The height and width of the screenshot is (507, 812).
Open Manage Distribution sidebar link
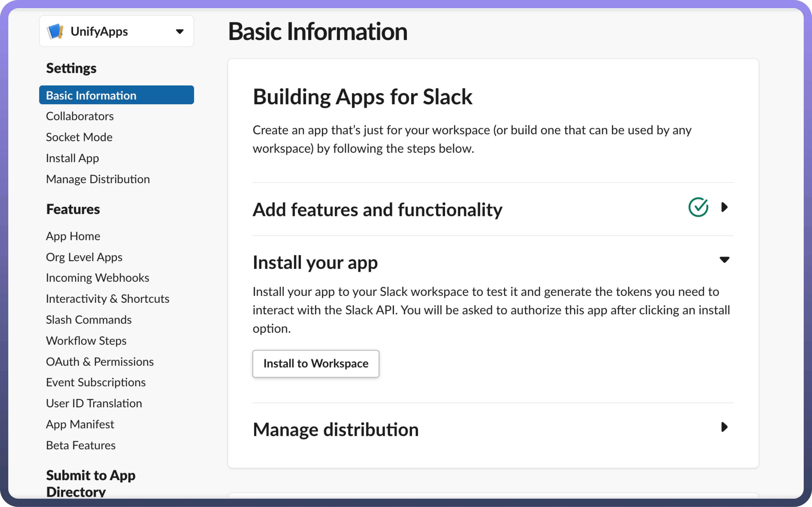98,179
